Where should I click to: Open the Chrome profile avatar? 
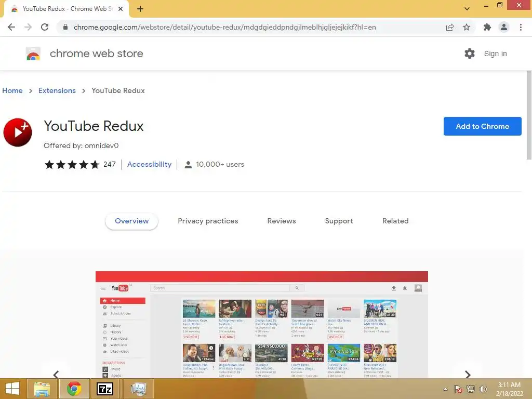504,27
